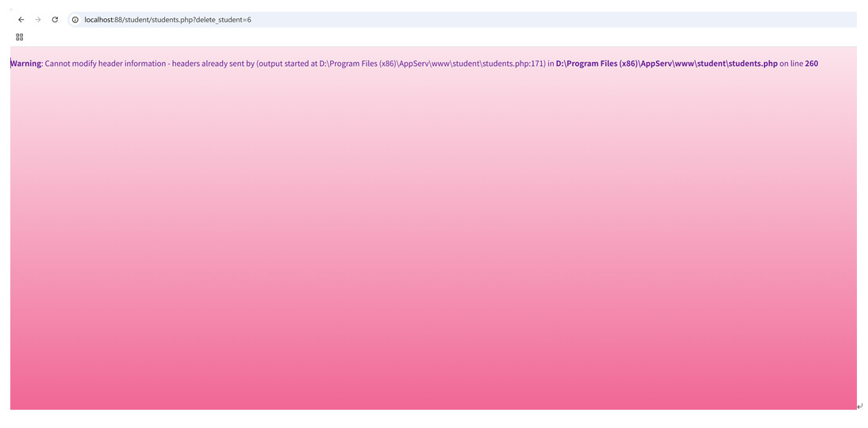Click the paragraph mark below the page corner
The width and height of the screenshot is (868, 428).
(859, 407)
